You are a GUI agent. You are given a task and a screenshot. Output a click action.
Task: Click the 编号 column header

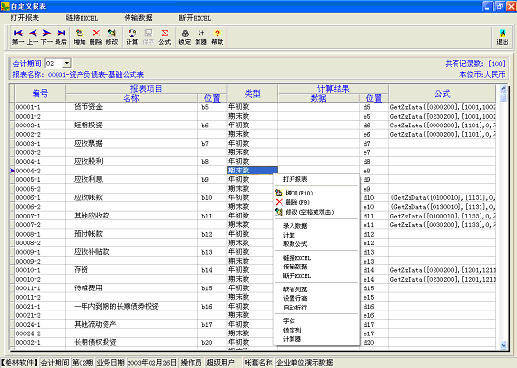[x=40, y=93]
